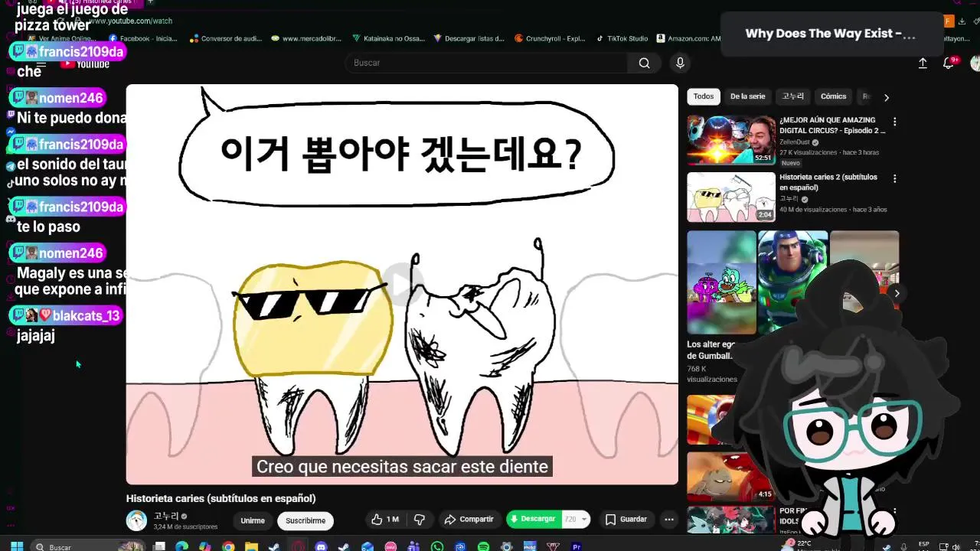Image resolution: width=980 pixels, height=551 pixels.
Task: Click the green Descargar download button
Action: pyautogui.click(x=534, y=519)
